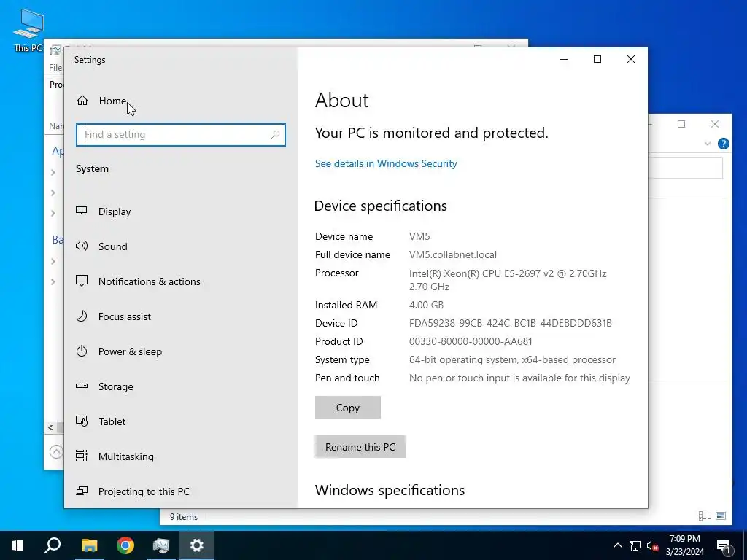Switch to large icons view in Explorer

(x=721, y=516)
